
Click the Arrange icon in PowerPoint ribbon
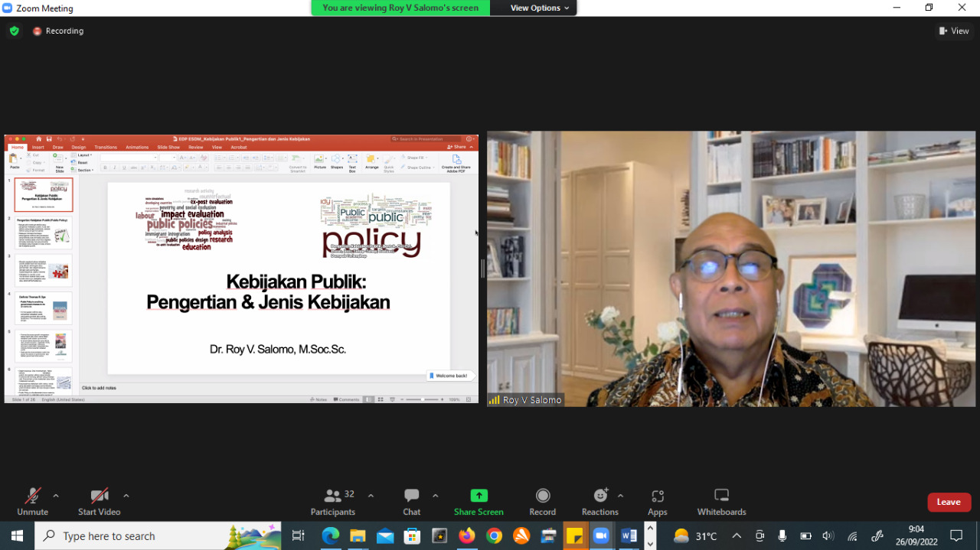coord(371,161)
